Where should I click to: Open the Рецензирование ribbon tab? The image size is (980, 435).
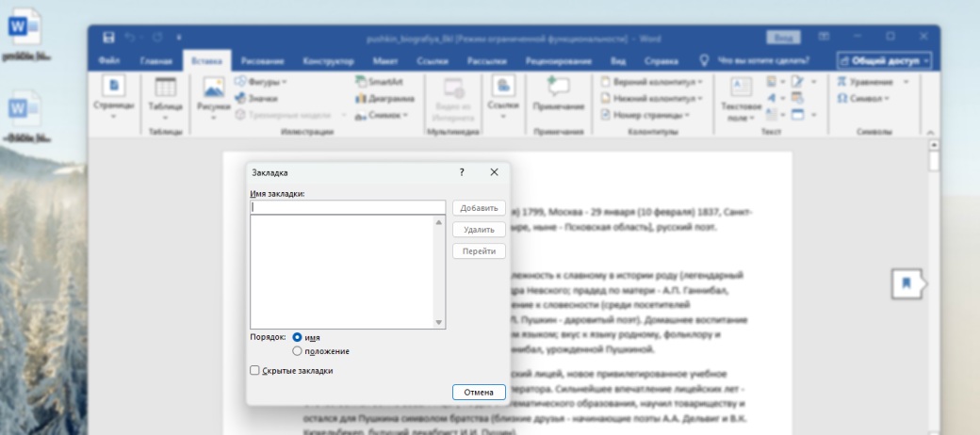(559, 61)
